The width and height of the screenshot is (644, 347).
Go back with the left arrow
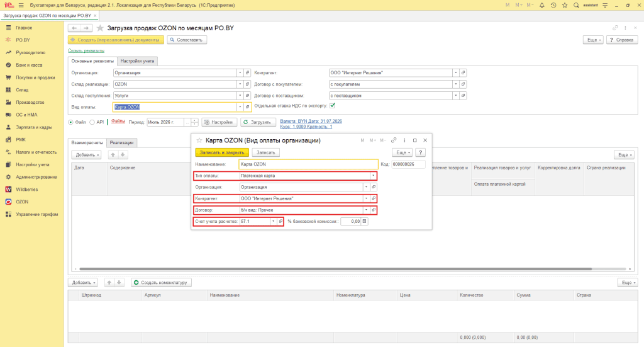coord(74,28)
